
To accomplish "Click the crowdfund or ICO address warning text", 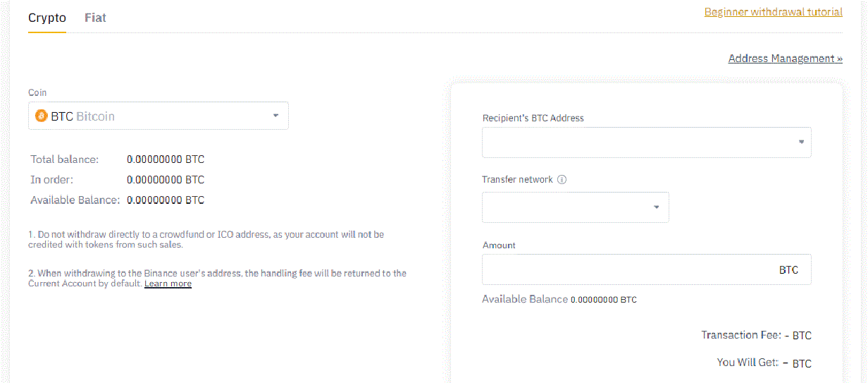I will pos(206,239).
